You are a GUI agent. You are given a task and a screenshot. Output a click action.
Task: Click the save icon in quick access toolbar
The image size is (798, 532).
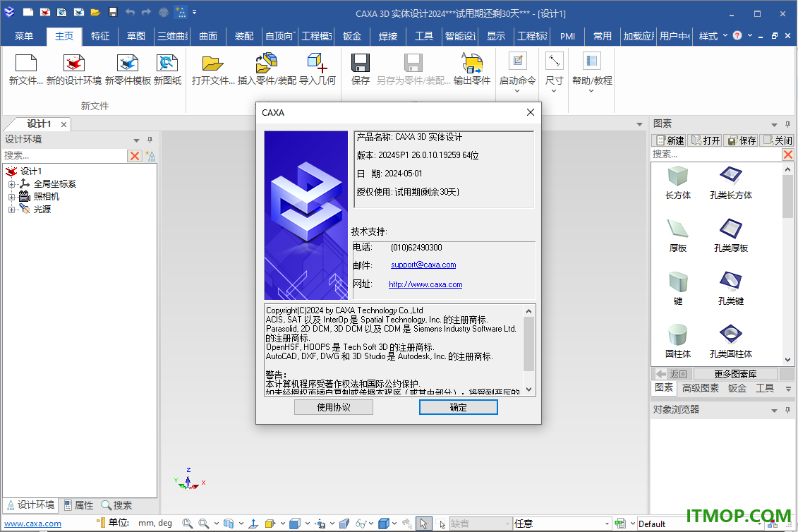[x=112, y=12]
